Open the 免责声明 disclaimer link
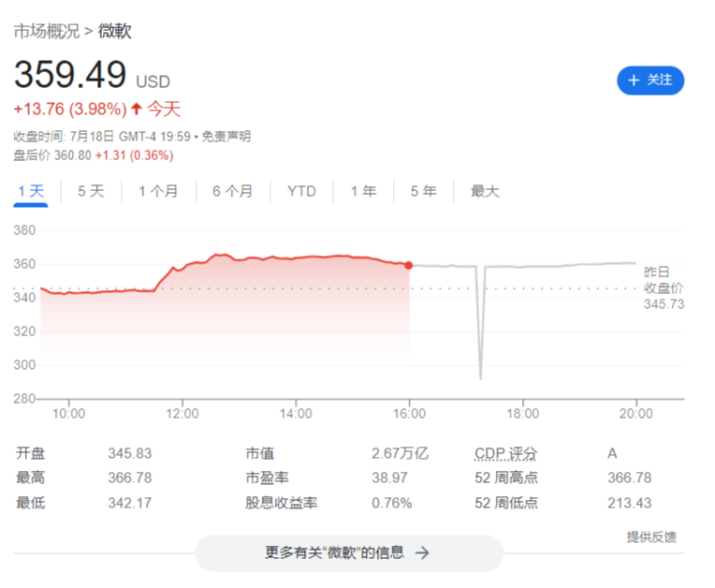Screen dimensions: 715x588 click(x=226, y=136)
